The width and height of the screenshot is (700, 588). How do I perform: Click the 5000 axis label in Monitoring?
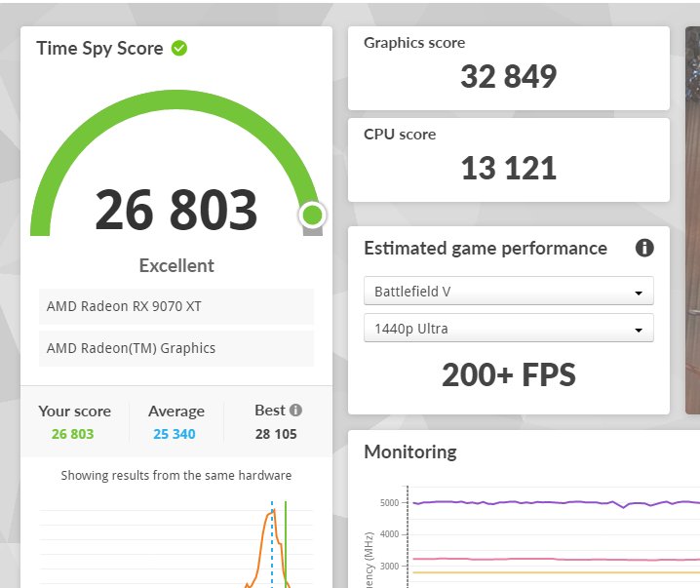(389, 503)
